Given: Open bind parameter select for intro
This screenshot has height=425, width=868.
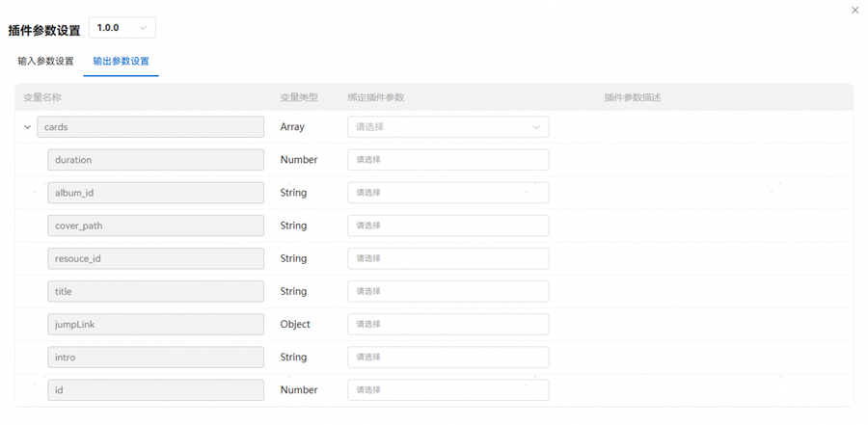Looking at the screenshot, I should (448, 358).
